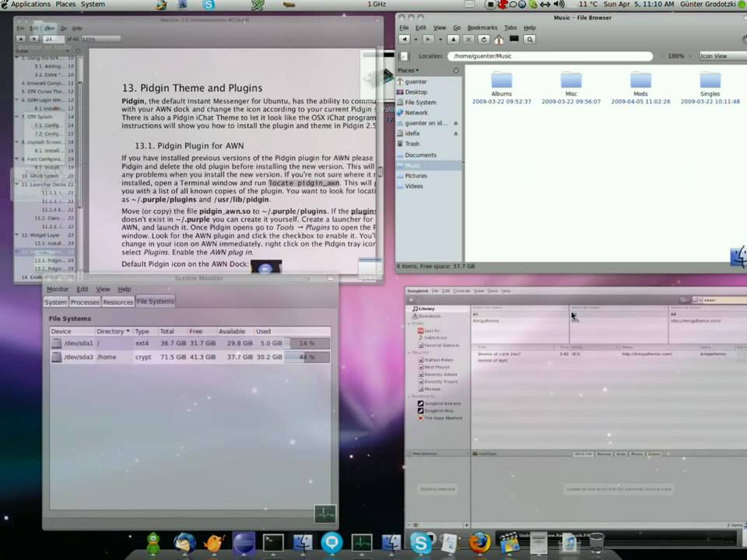
Task: Open Edit menu in System Monitor
Action: pos(82,289)
